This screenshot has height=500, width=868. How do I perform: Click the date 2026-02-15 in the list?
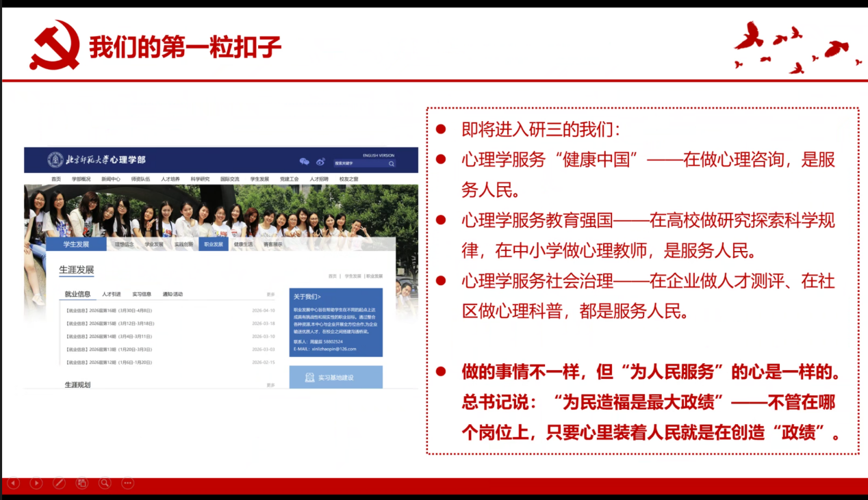264,362
